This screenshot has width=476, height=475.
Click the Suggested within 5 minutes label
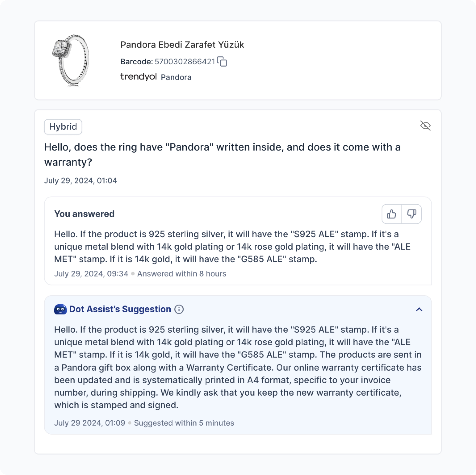pyautogui.click(x=184, y=423)
